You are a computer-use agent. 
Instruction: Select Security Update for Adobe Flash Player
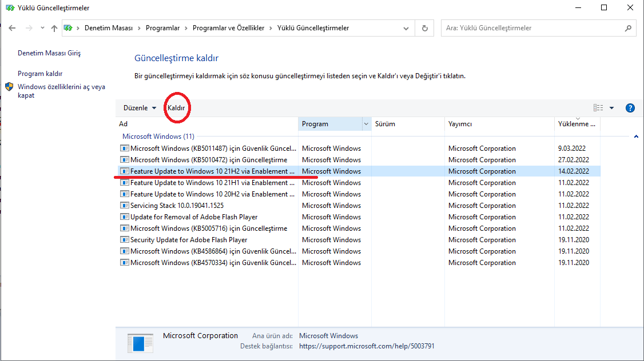(x=359, y=240)
